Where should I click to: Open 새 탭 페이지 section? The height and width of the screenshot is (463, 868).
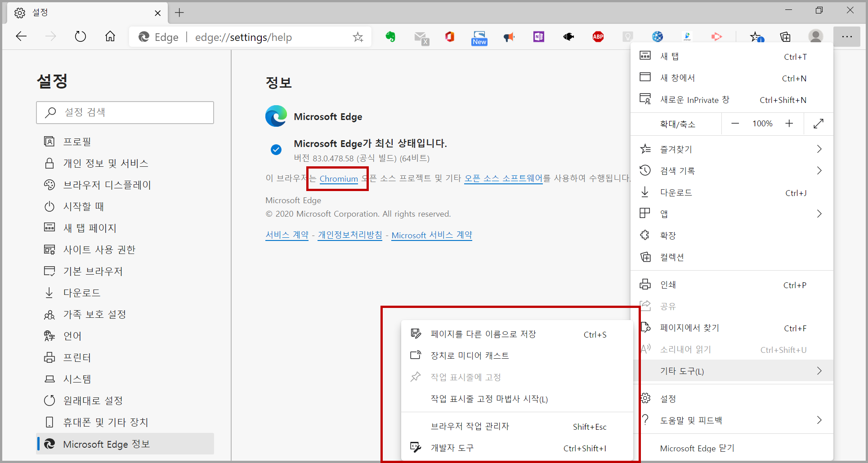[125, 228]
